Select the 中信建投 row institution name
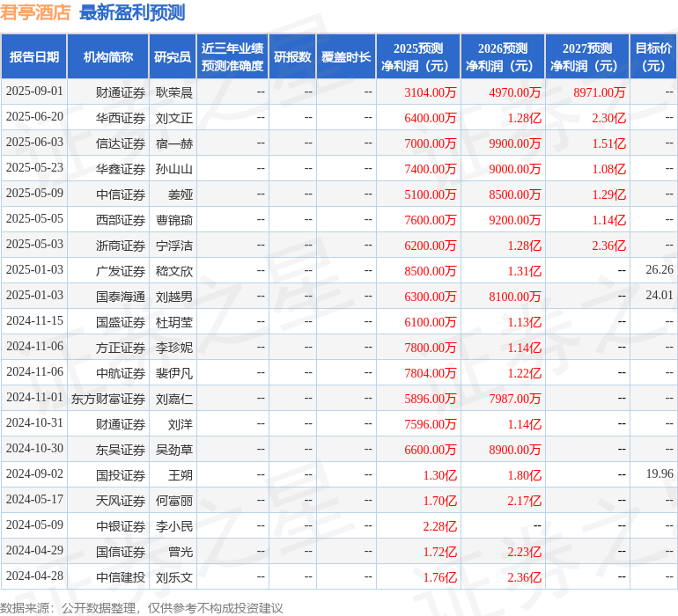 121,577
